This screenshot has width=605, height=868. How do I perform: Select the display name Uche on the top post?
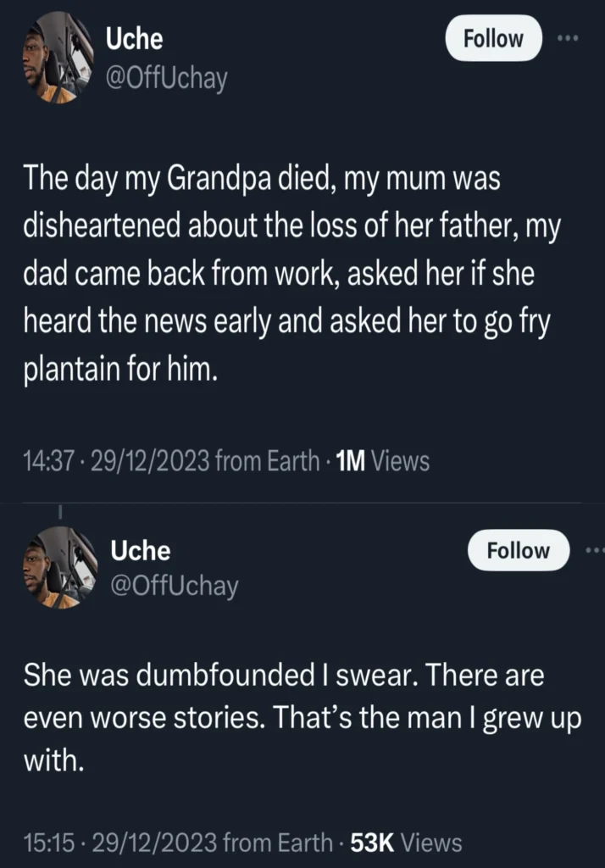[135, 38]
